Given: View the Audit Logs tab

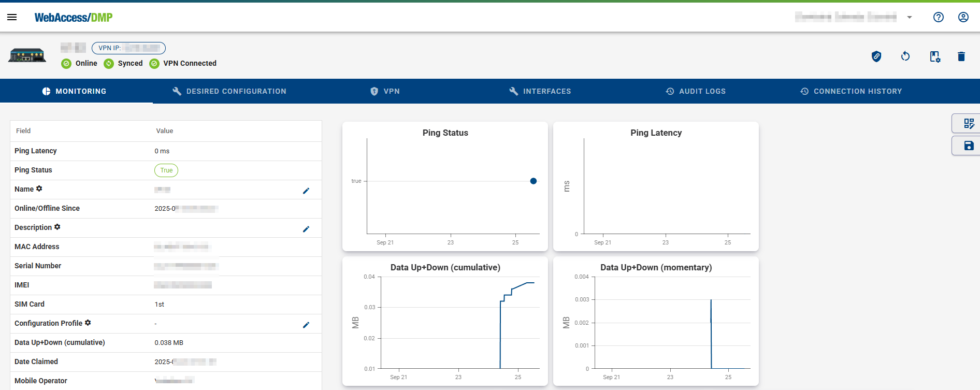Looking at the screenshot, I should click(x=696, y=91).
